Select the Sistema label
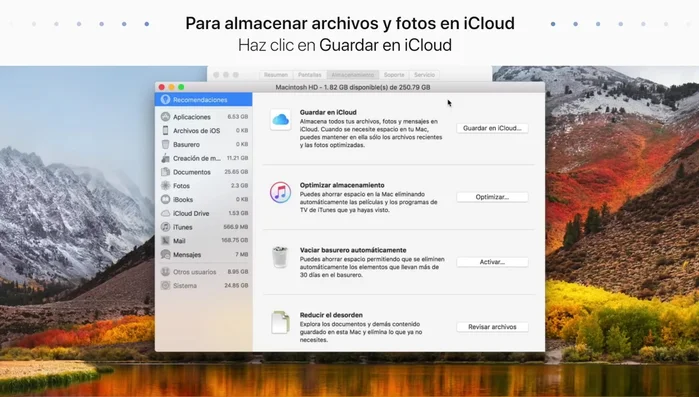The width and height of the screenshot is (699, 397). click(x=185, y=286)
